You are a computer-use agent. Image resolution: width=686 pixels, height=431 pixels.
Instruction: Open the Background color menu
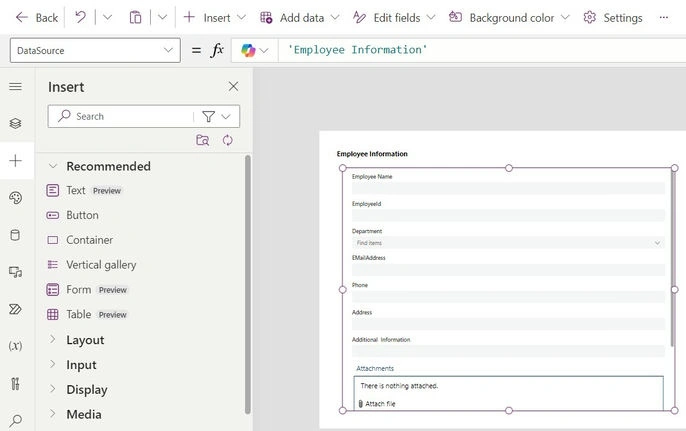click(x=509, y=18)
